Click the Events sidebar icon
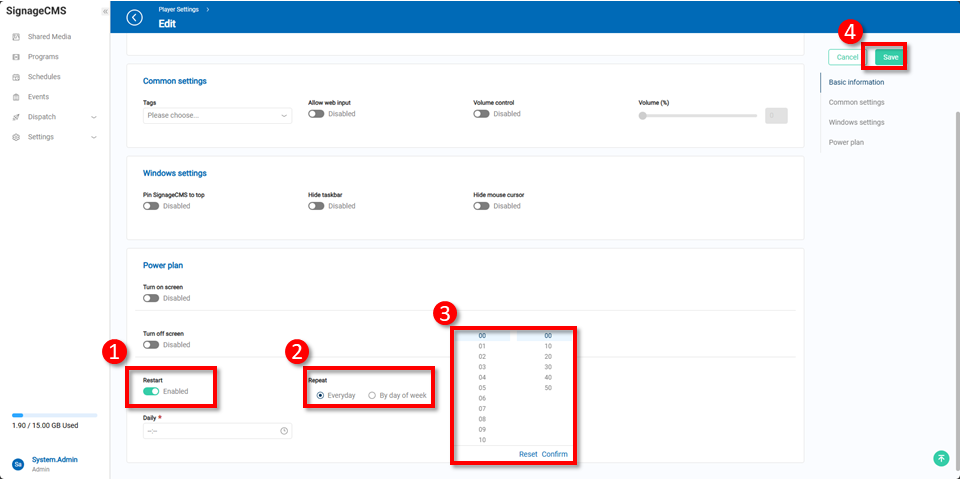 [16, 97]
